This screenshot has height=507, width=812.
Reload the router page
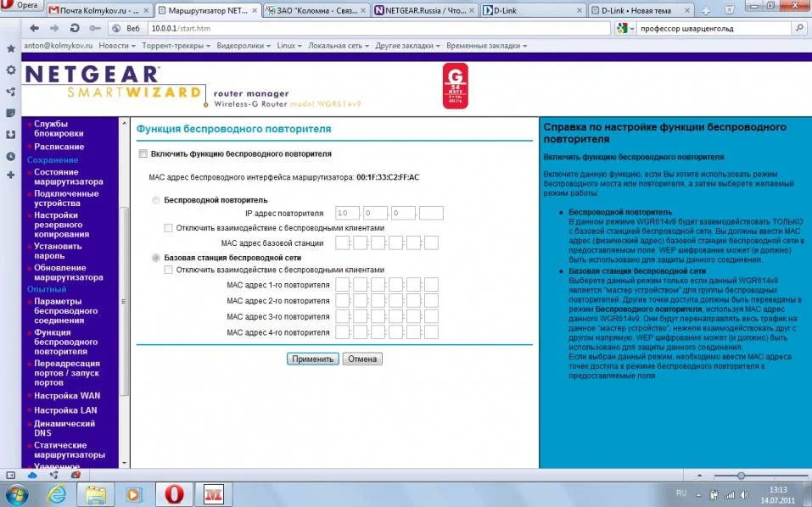click(75, 29)
